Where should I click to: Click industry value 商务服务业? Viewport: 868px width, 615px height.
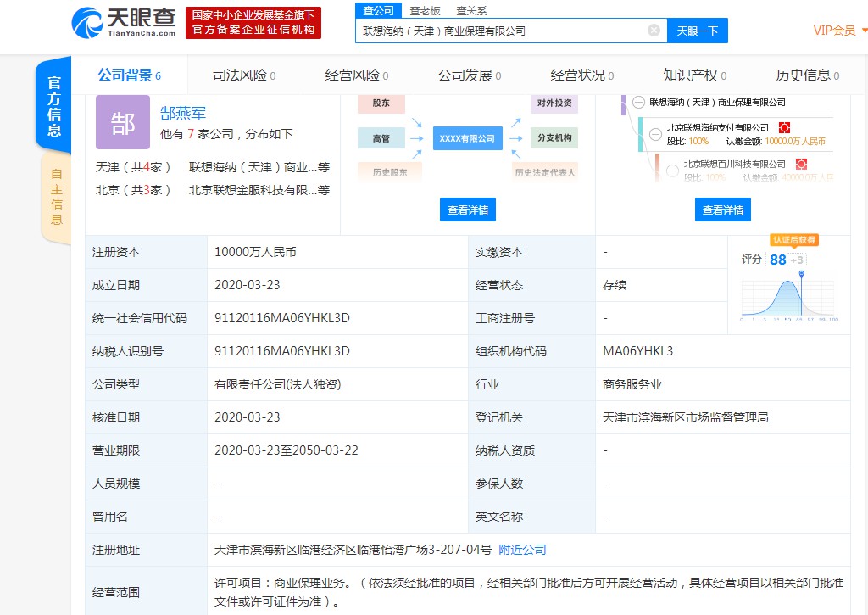pyautogui.click(x=632, y=384)
